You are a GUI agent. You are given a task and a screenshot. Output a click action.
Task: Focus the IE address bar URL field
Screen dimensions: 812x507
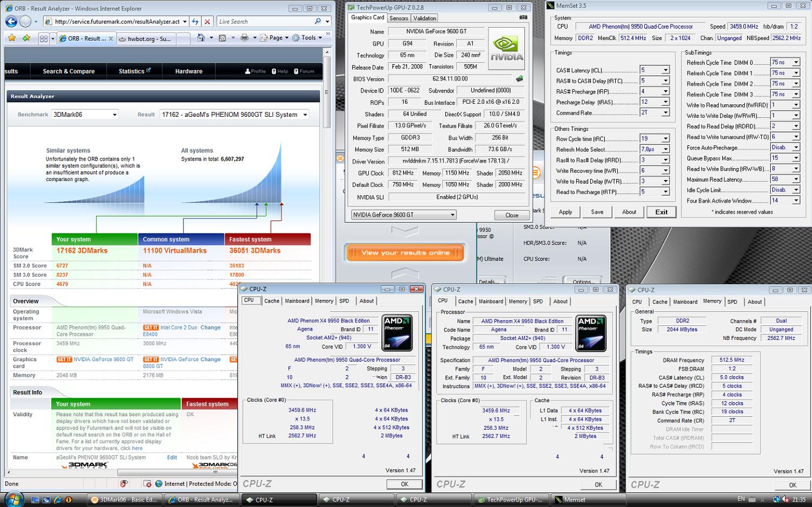pos(117,22)
